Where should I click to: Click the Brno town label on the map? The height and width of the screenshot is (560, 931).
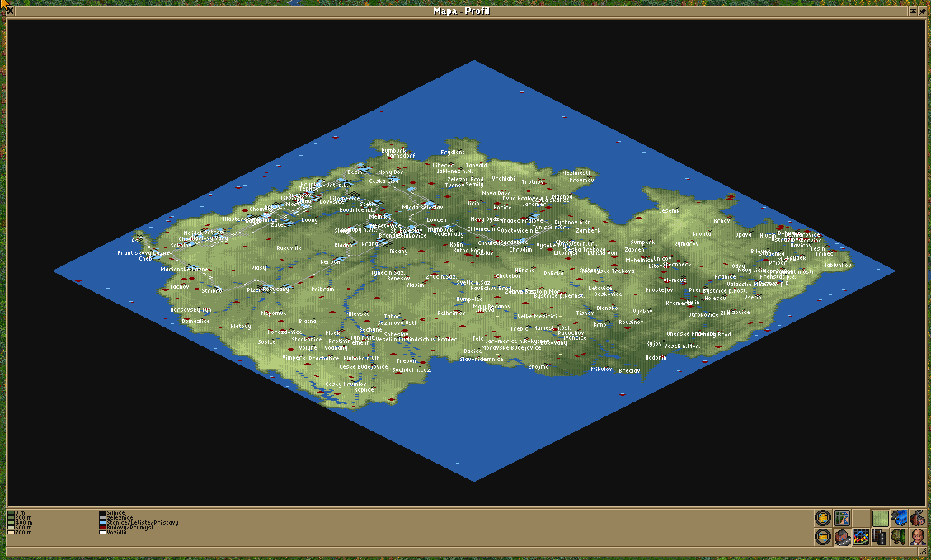[600, 324]
